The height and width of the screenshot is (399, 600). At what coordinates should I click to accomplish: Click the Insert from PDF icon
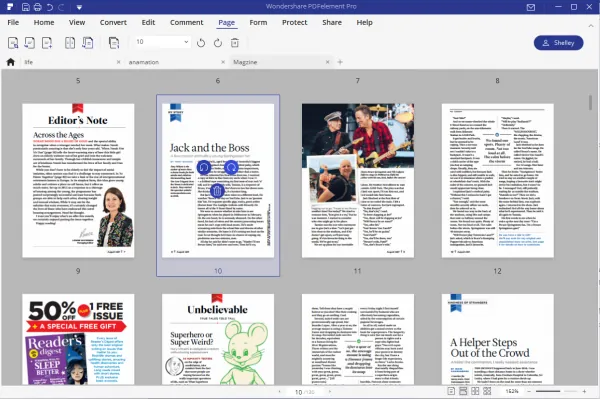88,42
